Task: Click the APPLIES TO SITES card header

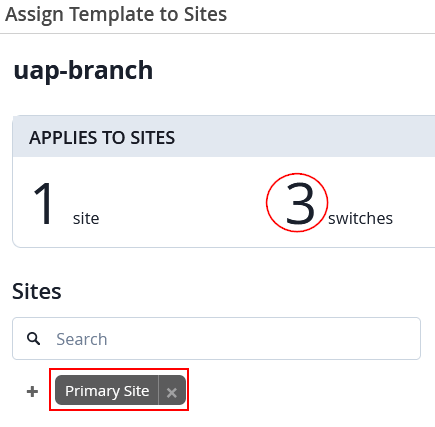Action: pos(224,137)
